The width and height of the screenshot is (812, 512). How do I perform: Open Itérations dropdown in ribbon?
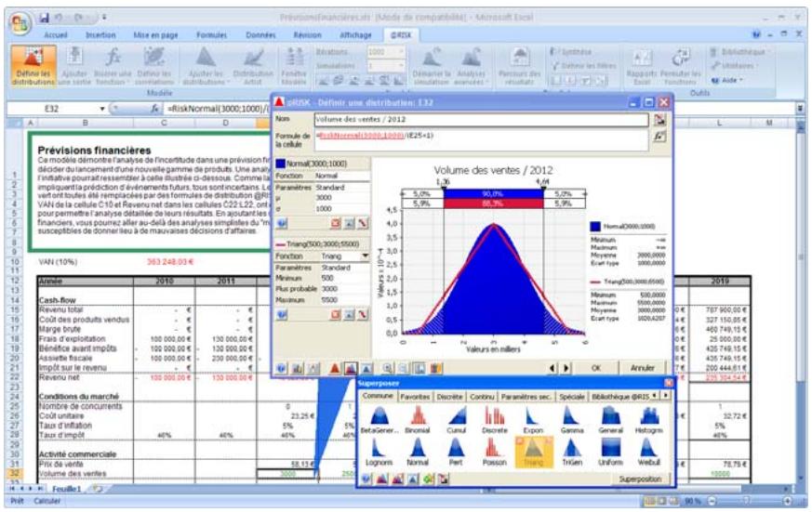pyautogui.click(x=400, y=52)
